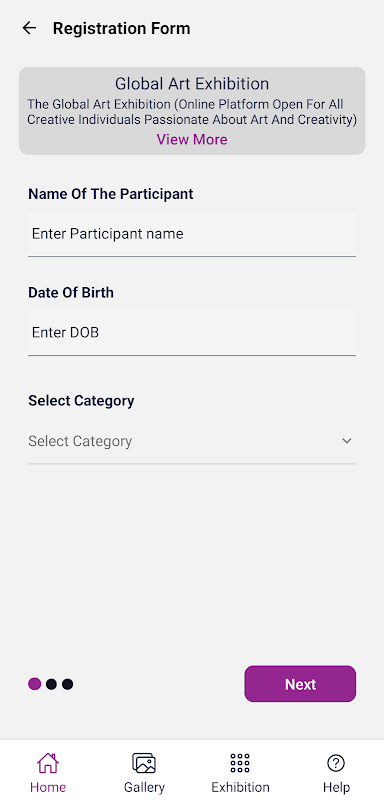Click the Select Category chevron arrow

(x=347, y=441)
